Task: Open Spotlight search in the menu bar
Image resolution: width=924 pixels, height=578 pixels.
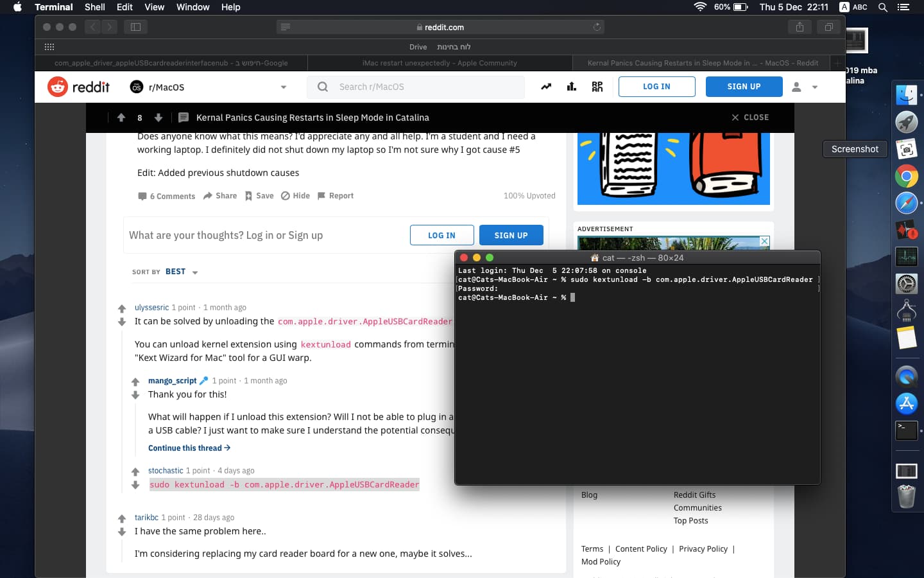Action: coord(883,7)
